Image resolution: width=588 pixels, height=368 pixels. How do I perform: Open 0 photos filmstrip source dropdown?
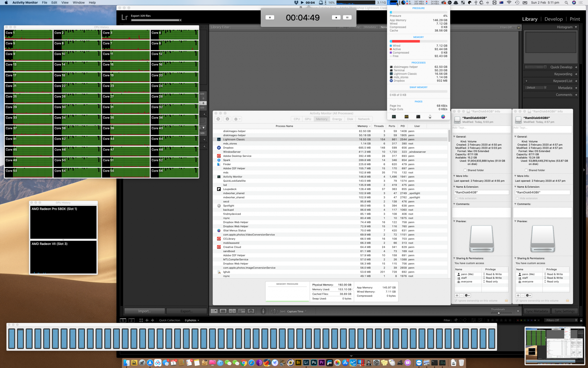click(x=192, y=320)
